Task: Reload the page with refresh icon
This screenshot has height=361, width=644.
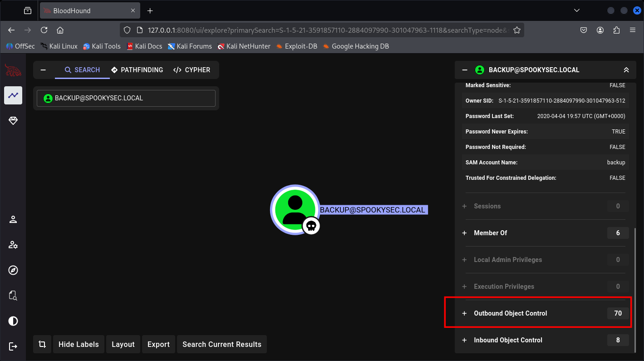Action: pos(44,30)
